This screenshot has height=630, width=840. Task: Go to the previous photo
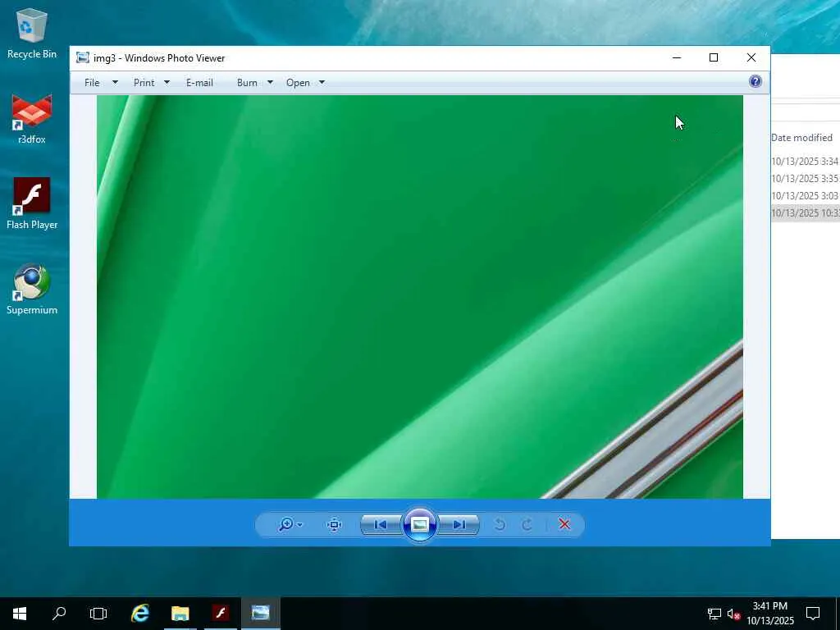pos(381,524)
